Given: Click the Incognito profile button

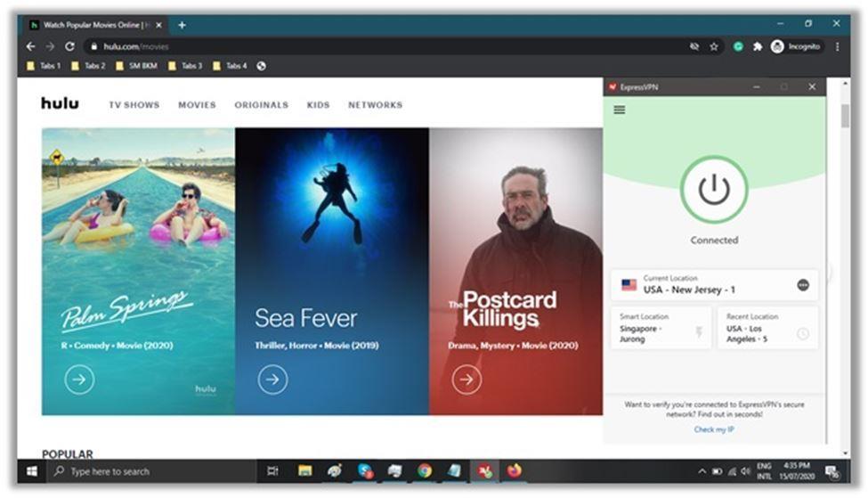Looking at the screenshot, I should click(796, 46).
